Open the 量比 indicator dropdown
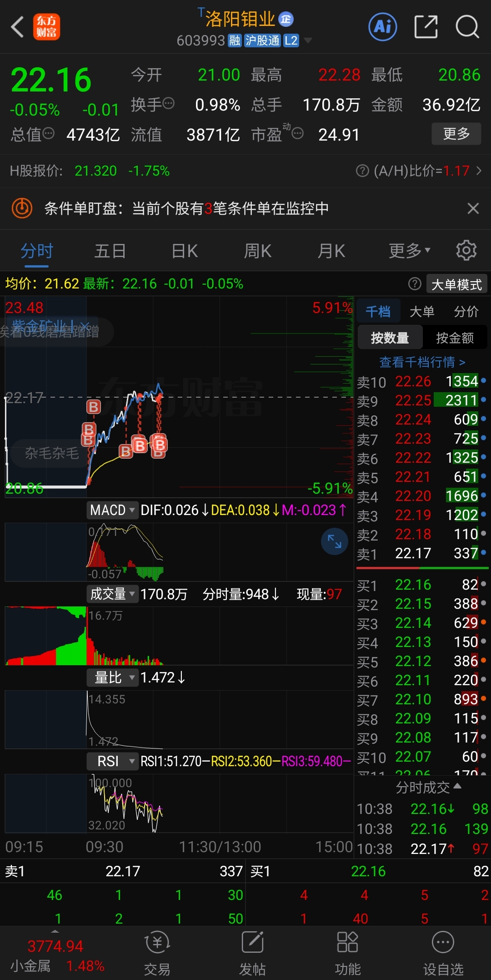 [112, 677]
